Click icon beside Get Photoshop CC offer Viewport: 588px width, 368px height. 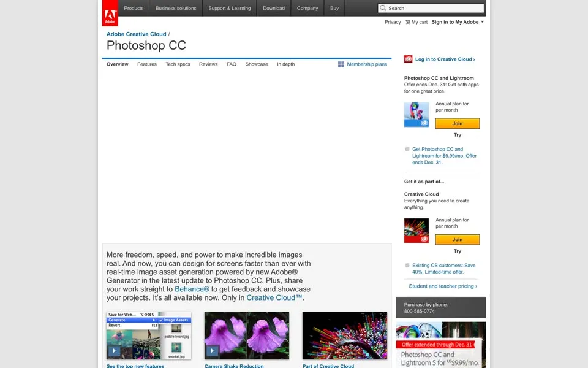pyautogui.click(x=407, y=149)
